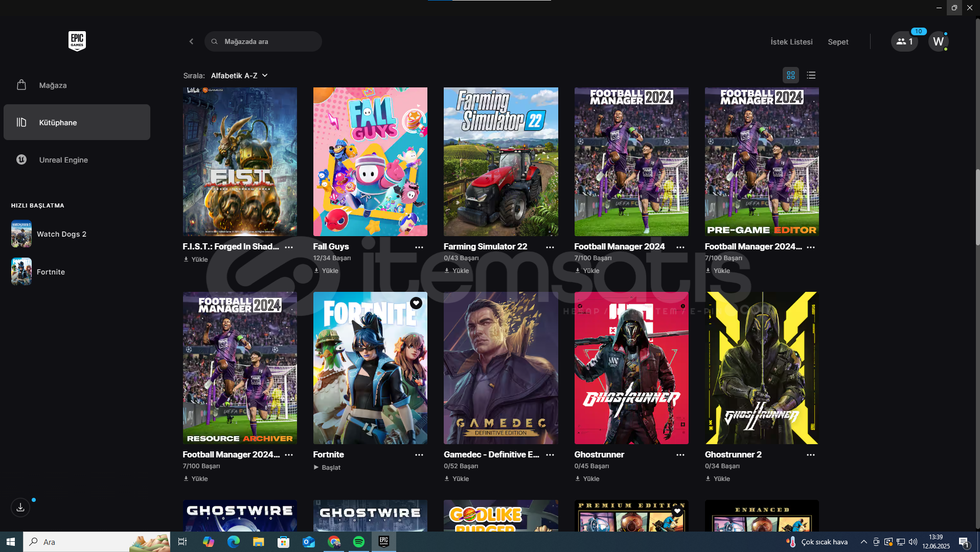Open Fortnite three-dot menu

pos(419,454)
